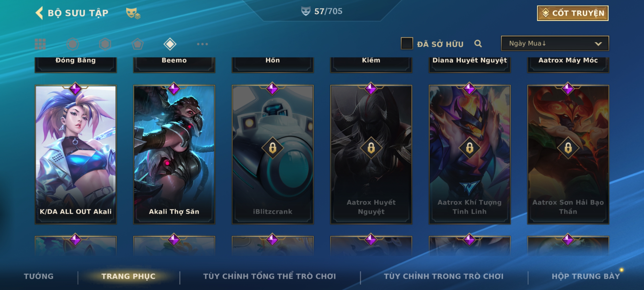This screenshot has width=644, height=290.
Task: Switch to Tùy Chỉnh Trong Trò Chơi tab
Action: pos(444,276)
